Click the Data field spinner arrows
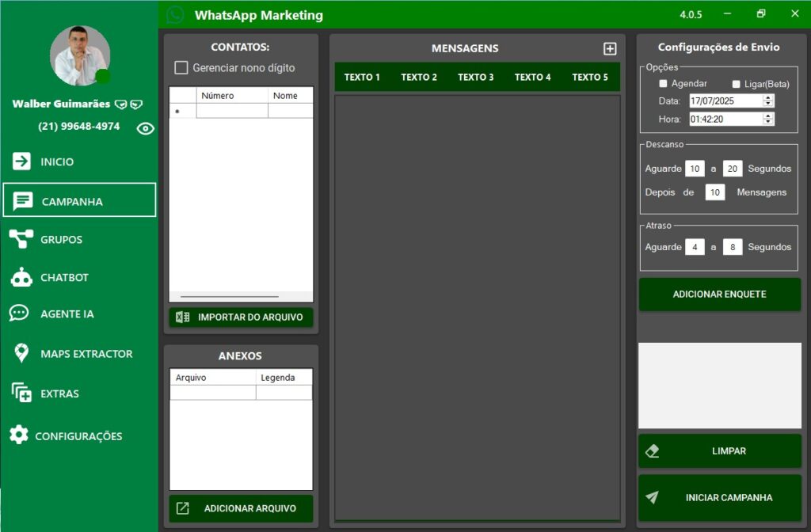Image resolution: width=811 pixels, height=532 pixels. (x=767, y=101)
